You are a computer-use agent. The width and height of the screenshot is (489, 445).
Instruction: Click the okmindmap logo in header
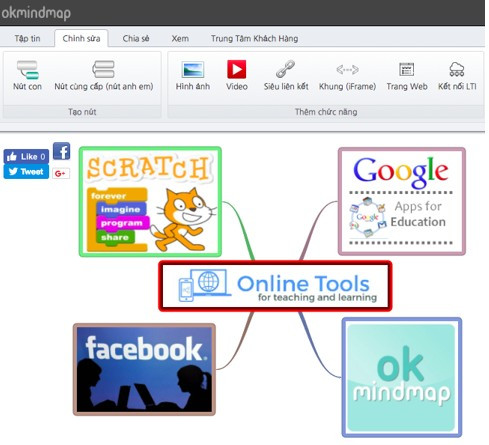pos(36,13)
